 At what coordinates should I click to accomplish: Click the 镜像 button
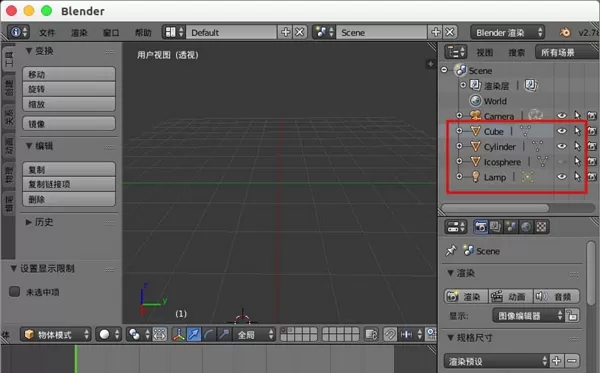click(x=69, y=124)
